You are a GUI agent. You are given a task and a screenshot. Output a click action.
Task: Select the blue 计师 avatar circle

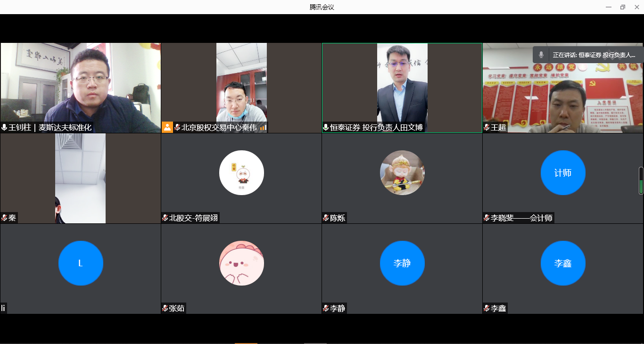coord(563,173)
